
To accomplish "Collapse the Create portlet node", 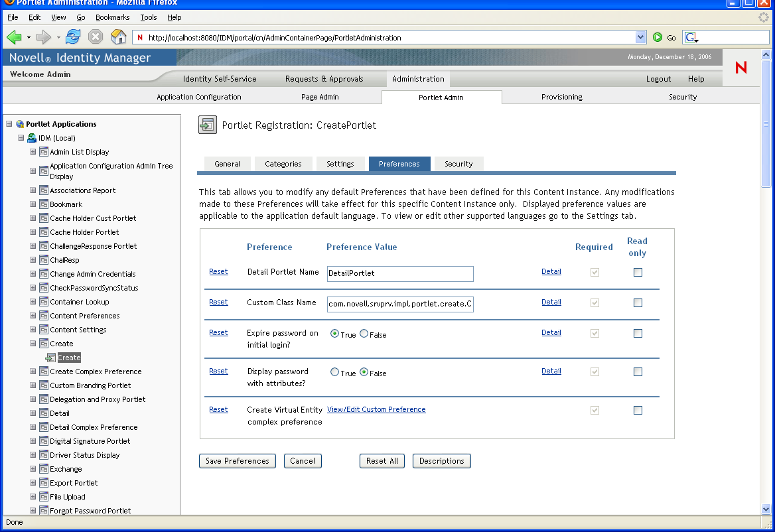I will (33, 344).
